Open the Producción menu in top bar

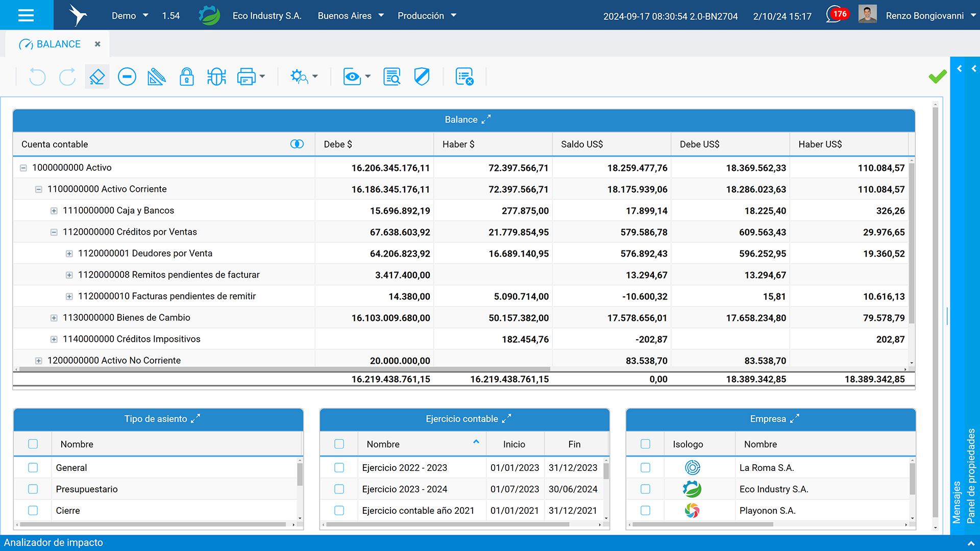coord(427,16)
